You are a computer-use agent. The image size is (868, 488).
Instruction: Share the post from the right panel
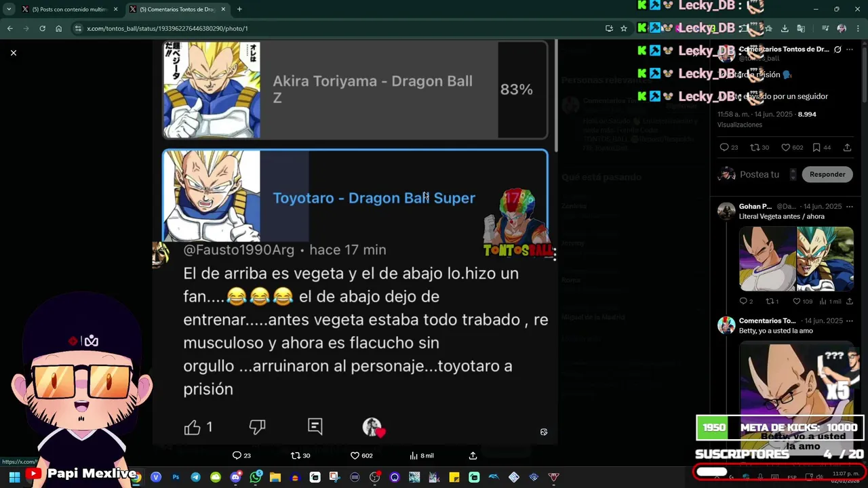point(847,147)
